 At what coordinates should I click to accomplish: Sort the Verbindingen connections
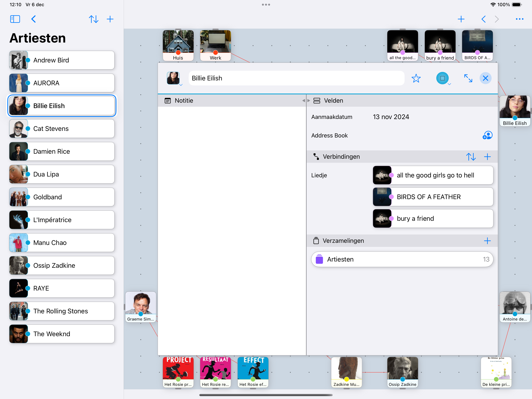pos(471,157)
